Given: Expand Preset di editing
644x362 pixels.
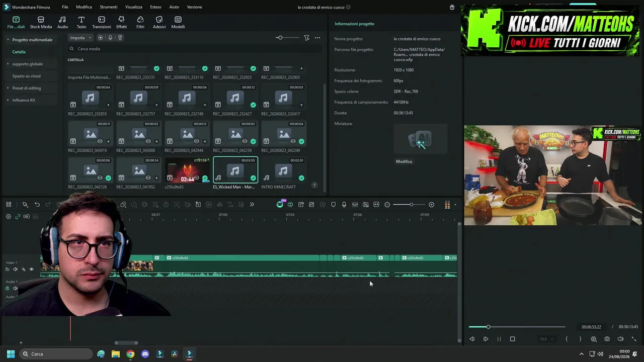Looking at the screenshot, I should coord(8,88).
